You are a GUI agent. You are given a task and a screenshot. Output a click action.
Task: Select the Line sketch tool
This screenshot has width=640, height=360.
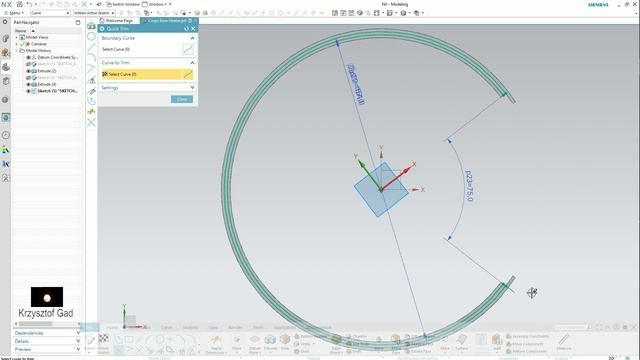[x=91, y=47]
